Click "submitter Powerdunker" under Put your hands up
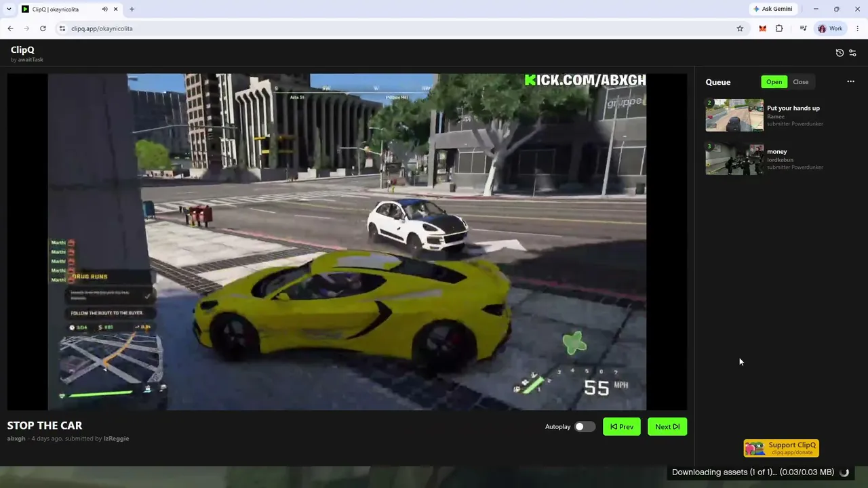Screen dimensions: 868x488 coord(795,124)
